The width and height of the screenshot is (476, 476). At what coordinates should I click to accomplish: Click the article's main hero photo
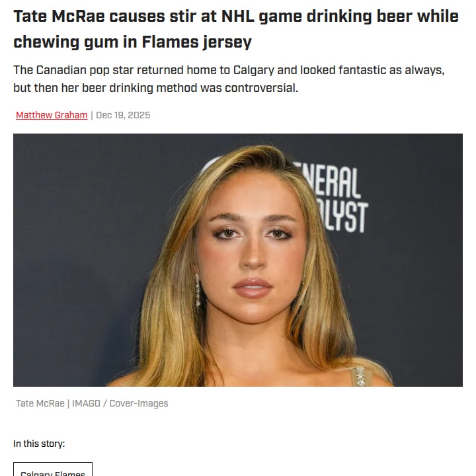[238, 260]
